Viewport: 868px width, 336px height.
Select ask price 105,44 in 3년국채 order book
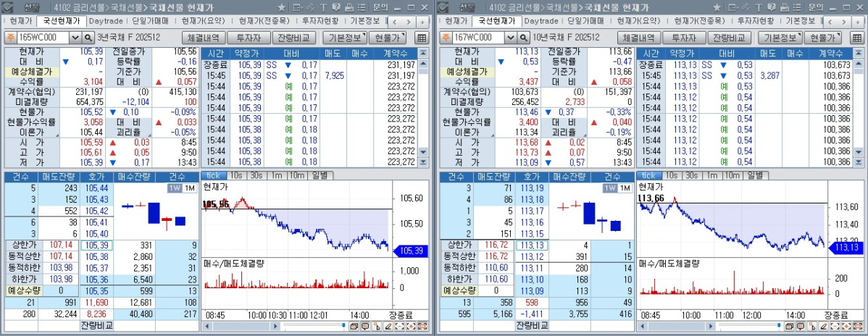(97, 188)
